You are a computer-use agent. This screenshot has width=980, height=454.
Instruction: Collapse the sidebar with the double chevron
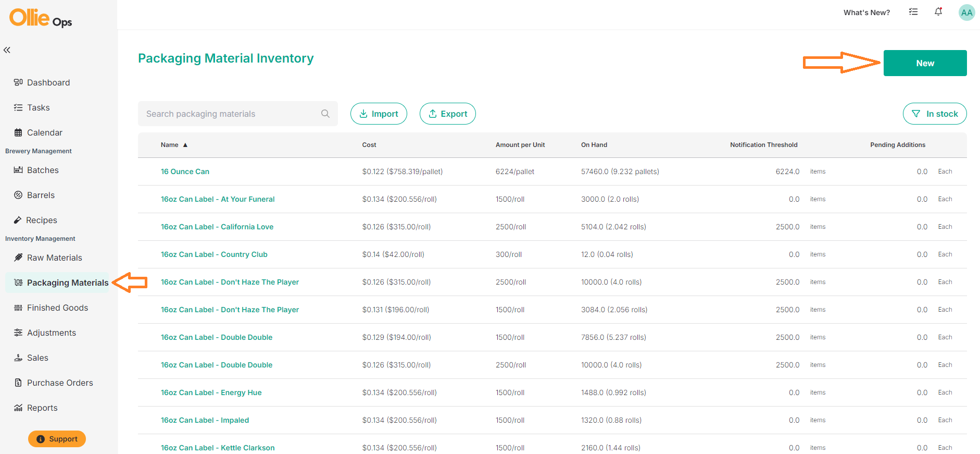coord(7,50)
